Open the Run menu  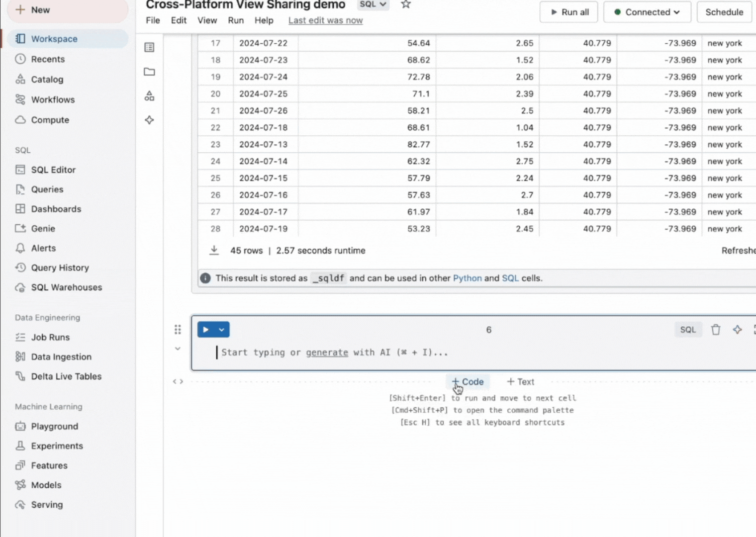(x=236, y=20)
